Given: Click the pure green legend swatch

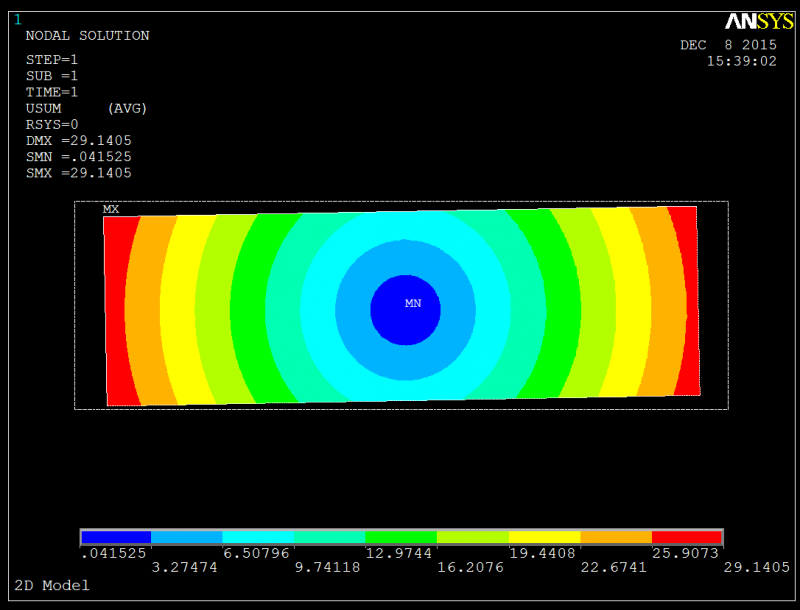Looking at the screenshot, I should [x=401, y=537].
